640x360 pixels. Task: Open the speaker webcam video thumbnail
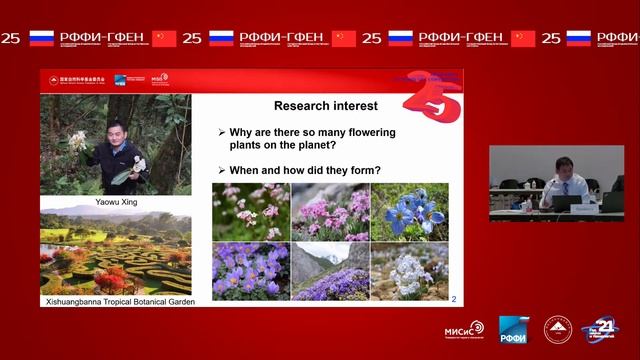[x=556, y=184]
